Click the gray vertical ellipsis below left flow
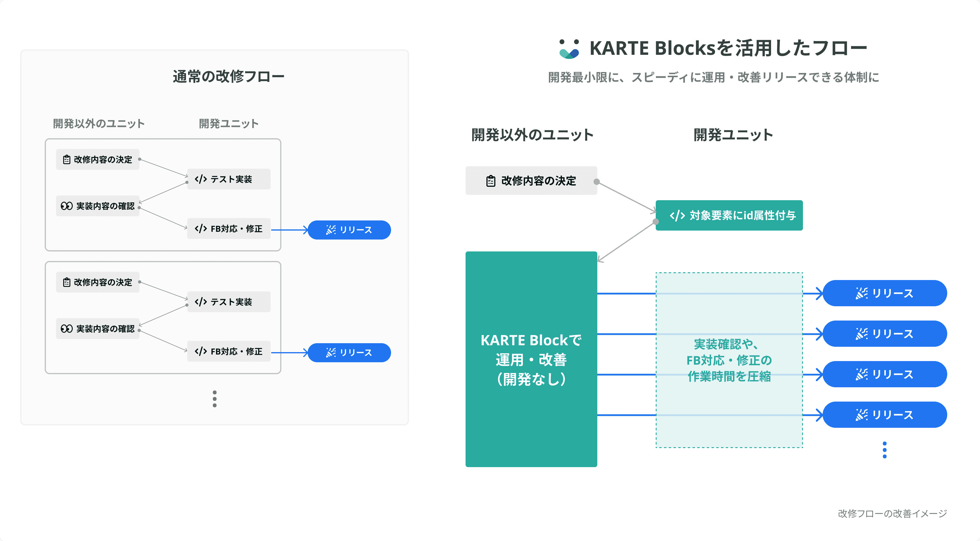 point(215,399)
